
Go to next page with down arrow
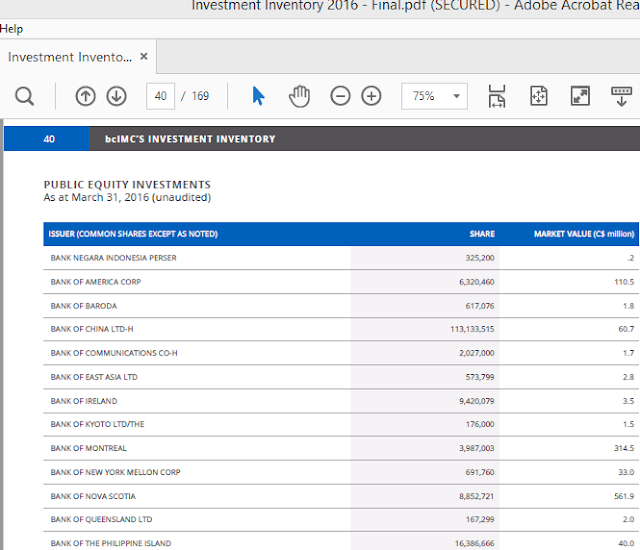coord(116,96)
